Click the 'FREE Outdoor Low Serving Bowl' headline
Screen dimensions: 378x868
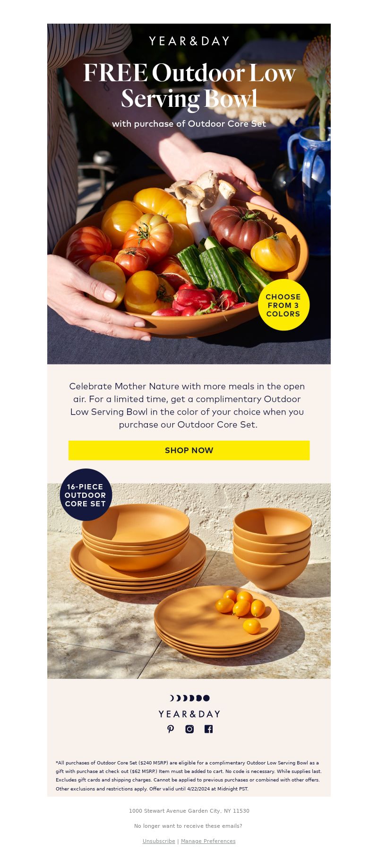pyautogui.click(x=189, y=86)
